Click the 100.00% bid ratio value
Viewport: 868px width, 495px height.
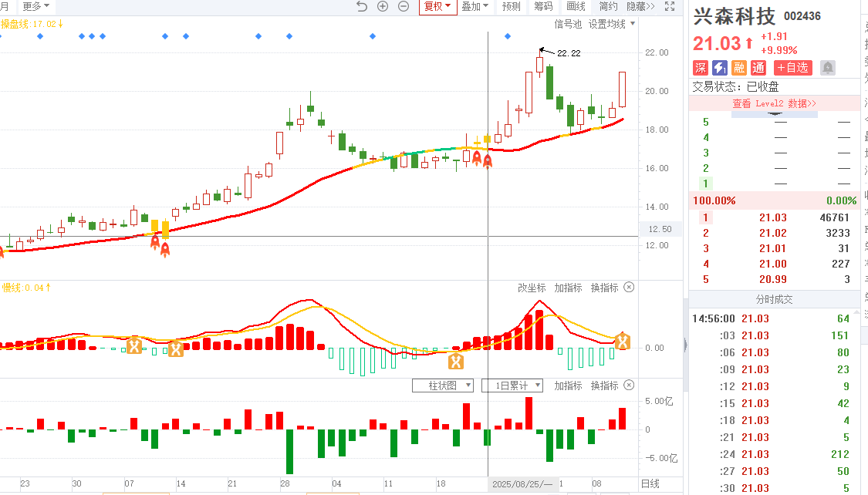[714, 200]
